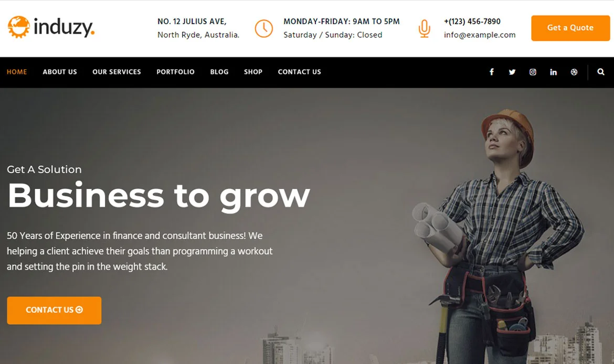The image size is (614, 364).
Task: Open the Instagram social icon
Action: click(x=533, y=72)
